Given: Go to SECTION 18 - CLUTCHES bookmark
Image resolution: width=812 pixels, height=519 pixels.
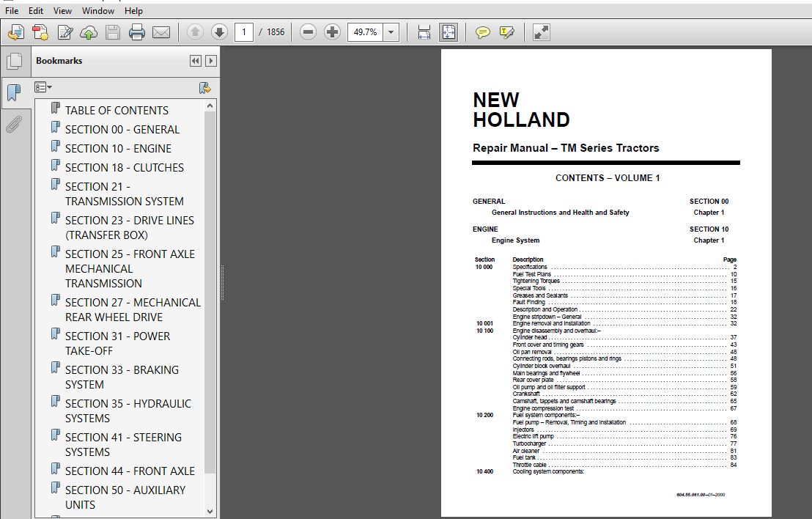Looking at the screenshot, I should (x=125, y=168).
